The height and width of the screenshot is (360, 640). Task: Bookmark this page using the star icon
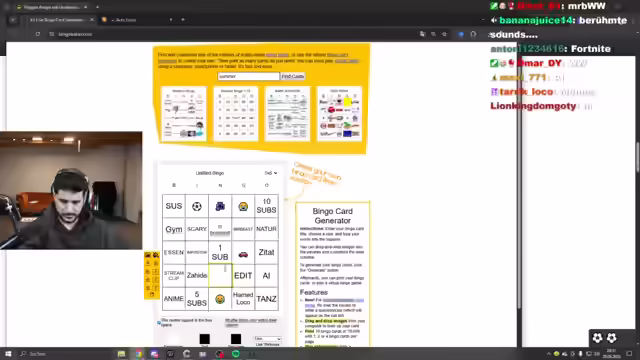pyautogui.click(x=444, y=34)
